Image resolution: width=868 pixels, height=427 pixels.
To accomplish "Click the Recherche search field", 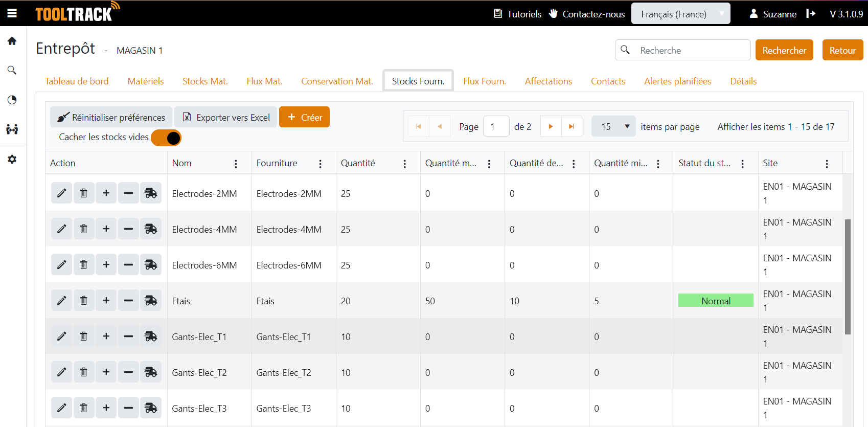I will pos(682,50).
